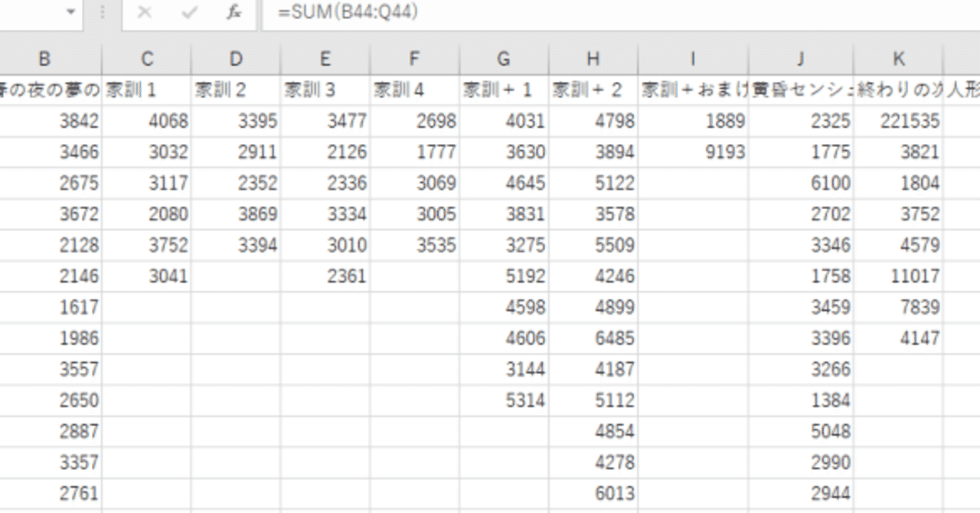The width and height of the screenshot is (980, 513).
Task: Select cell containing 4147
Action: click(x=899, y=338)
